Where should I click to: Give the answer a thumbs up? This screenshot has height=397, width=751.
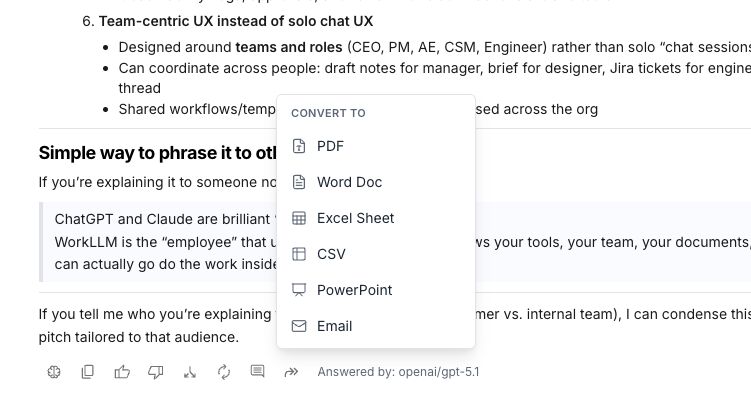point(122,372)
